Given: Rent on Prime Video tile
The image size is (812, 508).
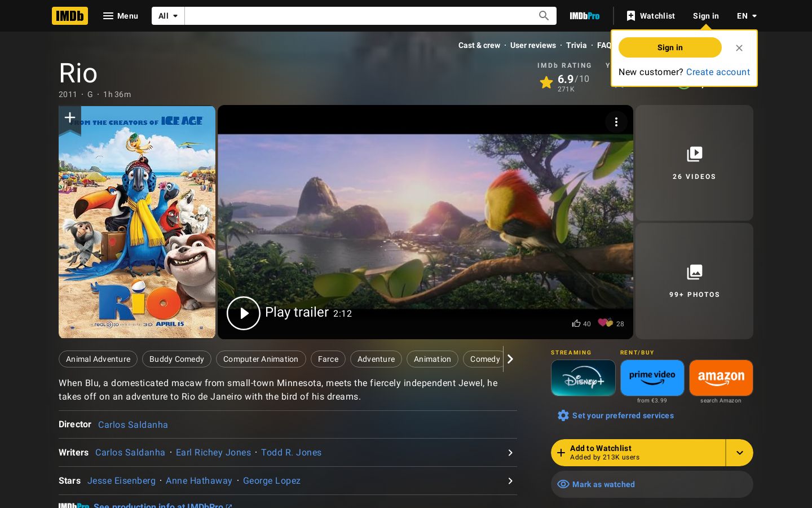Looking at the screenshot, I should pos(652,378).
